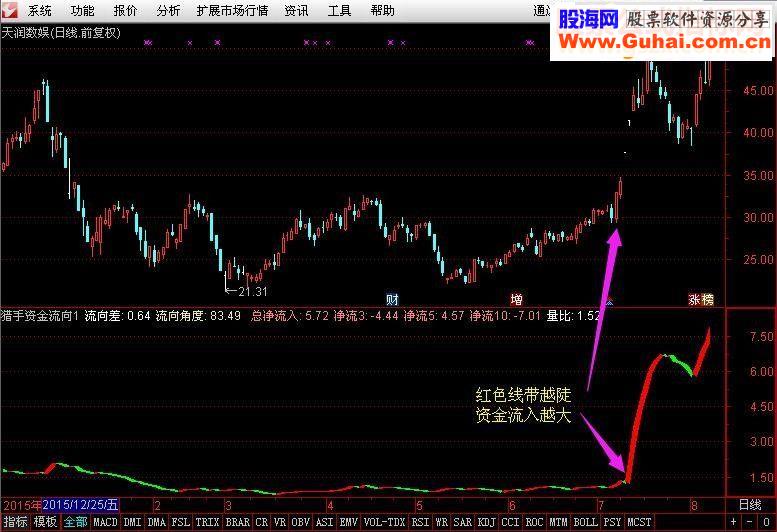Click the 21.31 low price label
777x532 pixels.
pyautogui.click(x=253, y=292)
